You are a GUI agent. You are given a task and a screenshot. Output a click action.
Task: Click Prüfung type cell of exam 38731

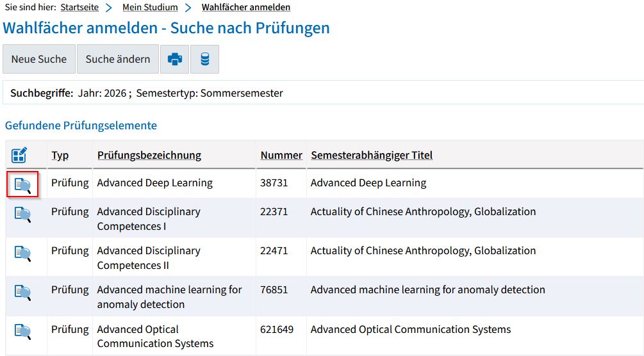coord(70,182)
